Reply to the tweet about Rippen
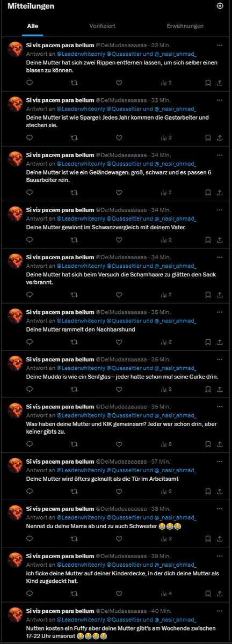This screenshot has width=232, height=644. pos(30,83)
